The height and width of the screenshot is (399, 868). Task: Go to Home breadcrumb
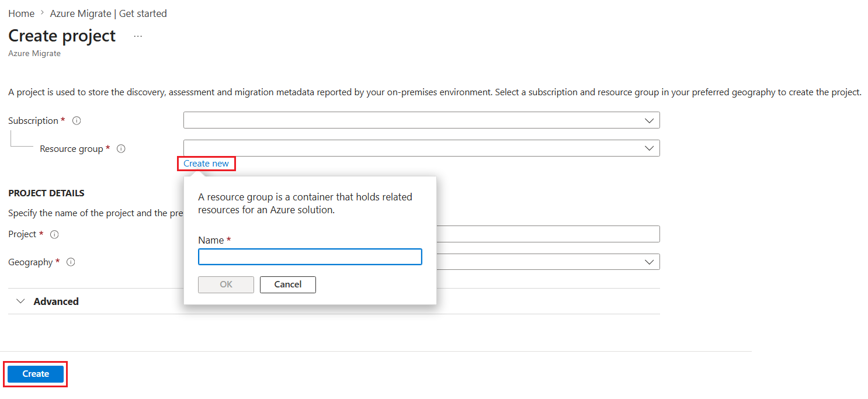click(x=21, y=13)
